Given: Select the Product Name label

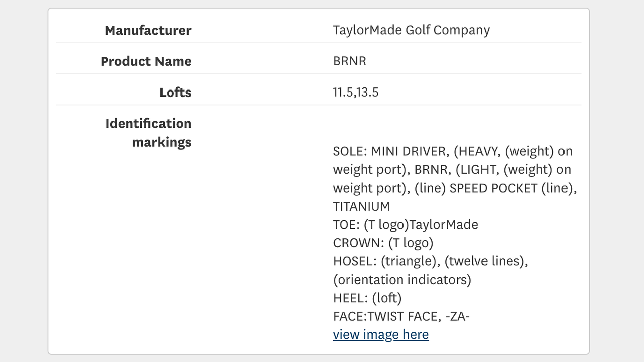Looking at the screenshot, I should 146,61.
